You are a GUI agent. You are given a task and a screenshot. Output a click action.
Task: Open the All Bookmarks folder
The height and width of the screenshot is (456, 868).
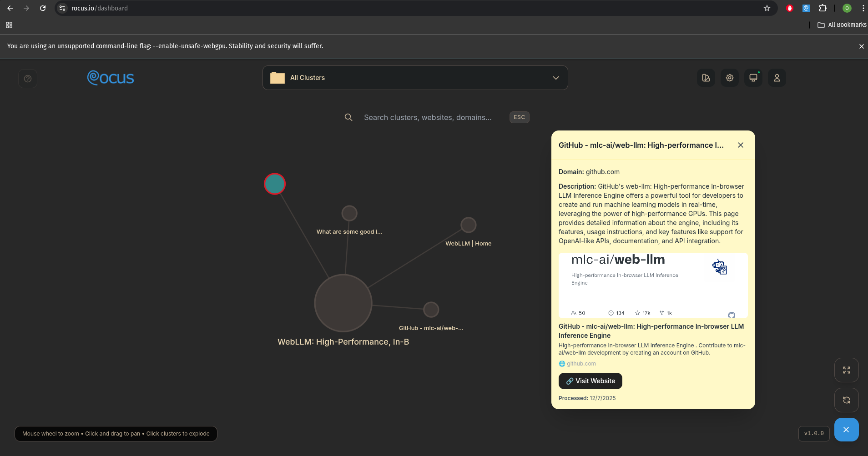pyautogui.click(x=842, y=25)
